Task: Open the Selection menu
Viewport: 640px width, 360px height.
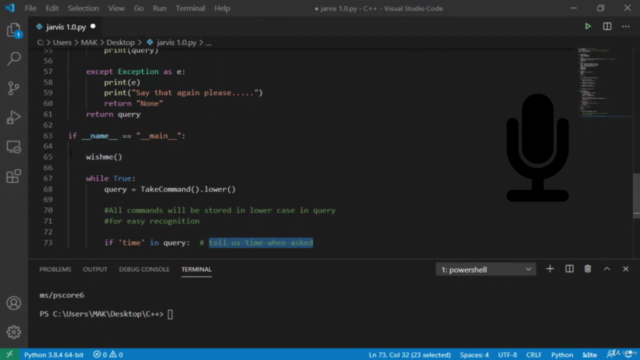Action: tap(83, 8)
